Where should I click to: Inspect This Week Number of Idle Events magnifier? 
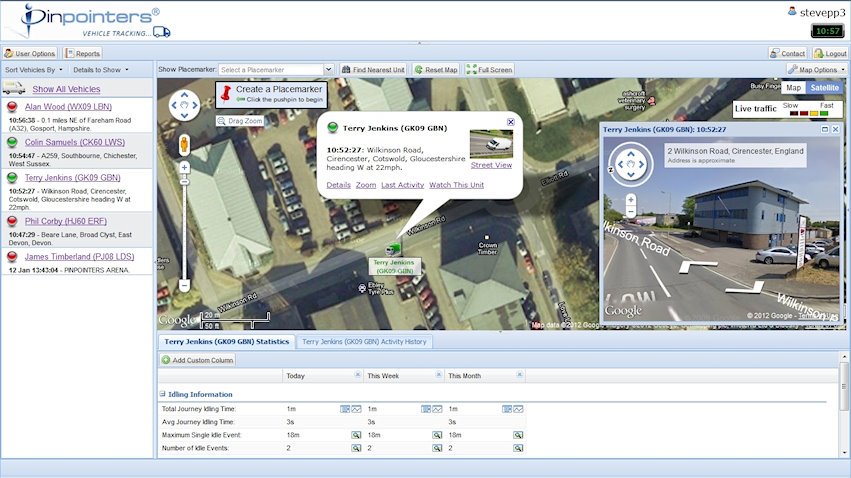(437, 448)
